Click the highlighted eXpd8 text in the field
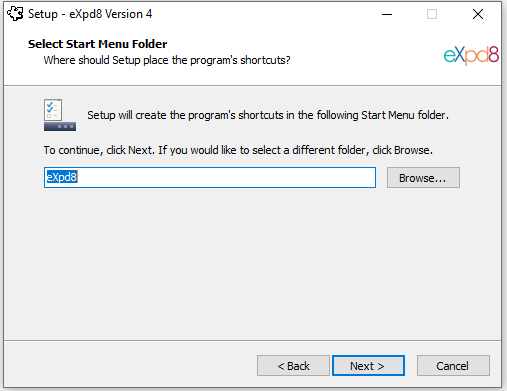507x391 pixels. point(62,177)
